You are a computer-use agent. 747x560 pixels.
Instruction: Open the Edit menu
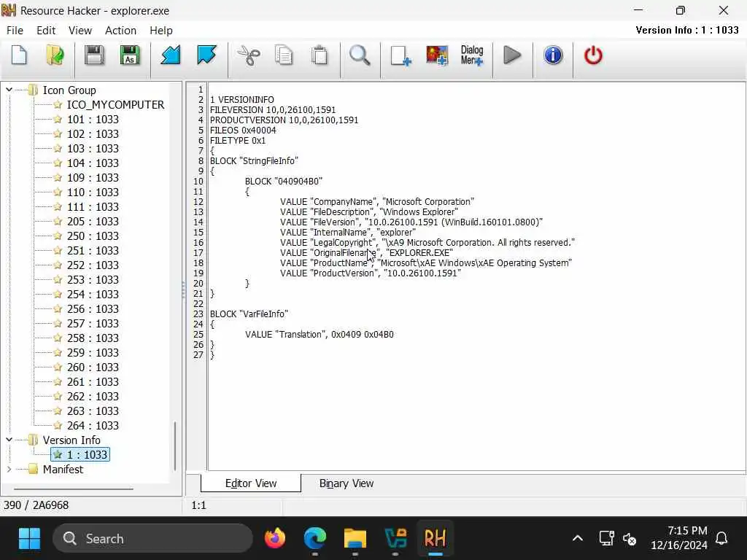[x=46, y=31]
